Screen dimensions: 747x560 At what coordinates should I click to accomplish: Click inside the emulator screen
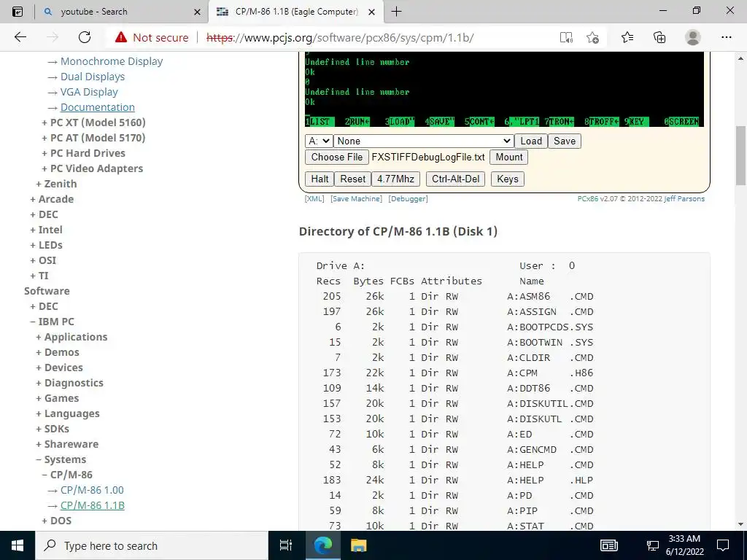[x=504, y=90]
